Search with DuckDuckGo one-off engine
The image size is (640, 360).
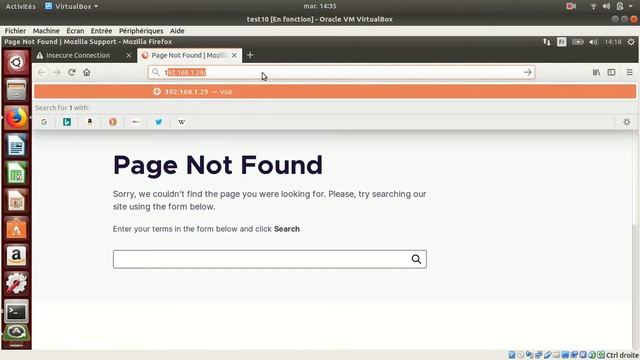113,122
